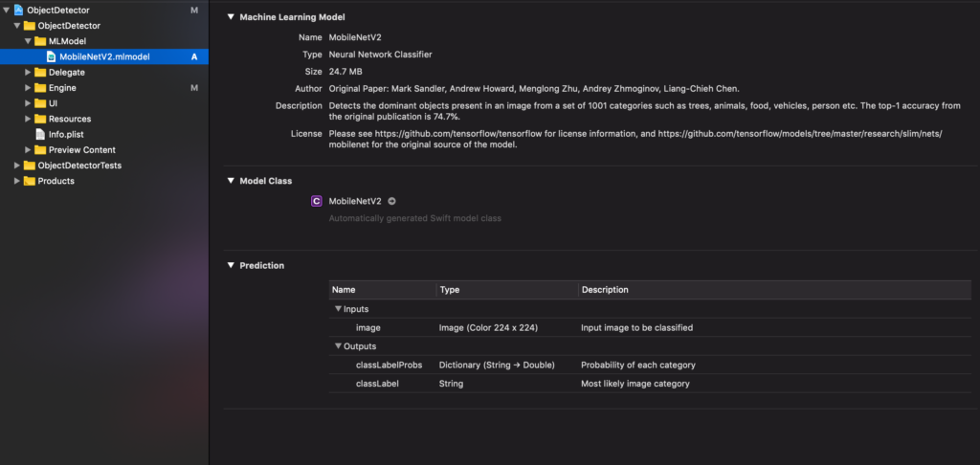Click 'Most likely image category' description
The height and width of the screenshot is (465, 980).
pyautogui.click(x=635, y=384)
